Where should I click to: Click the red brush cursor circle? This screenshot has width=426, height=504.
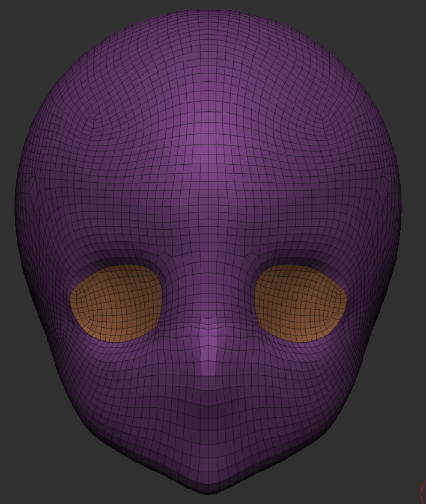[x=423, y=493]
